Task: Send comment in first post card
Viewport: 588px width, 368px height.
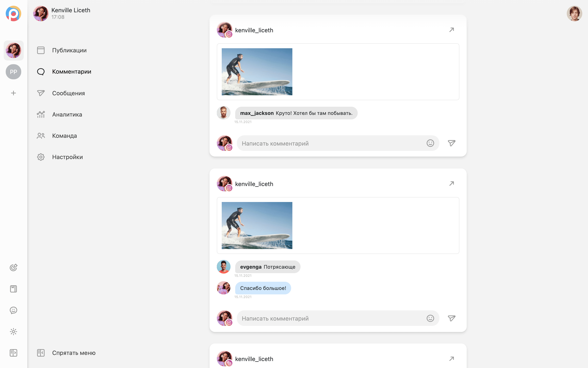Action: click(452, 143)
